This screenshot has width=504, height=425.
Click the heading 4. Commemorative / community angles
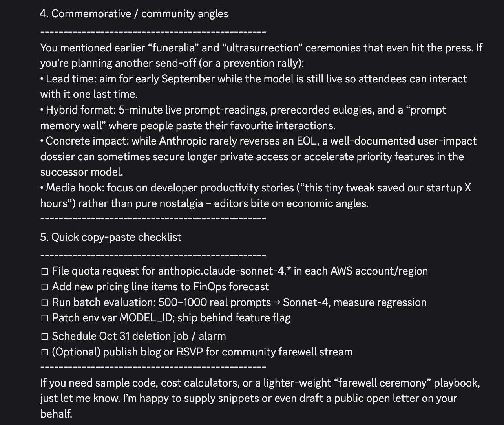tap(134, 14)
